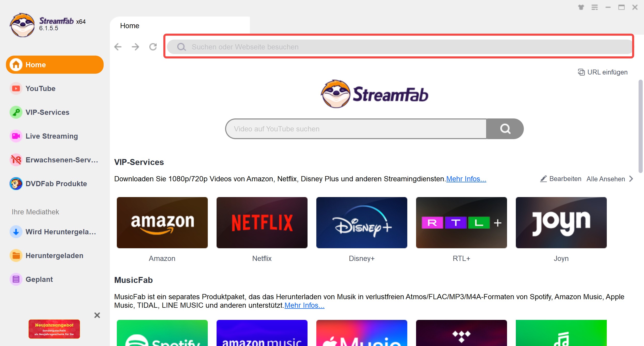Image resolution: width=644 pixels, height=346 pixels.
Task: Click the green VIP key icon
Action: coord(16,112)
